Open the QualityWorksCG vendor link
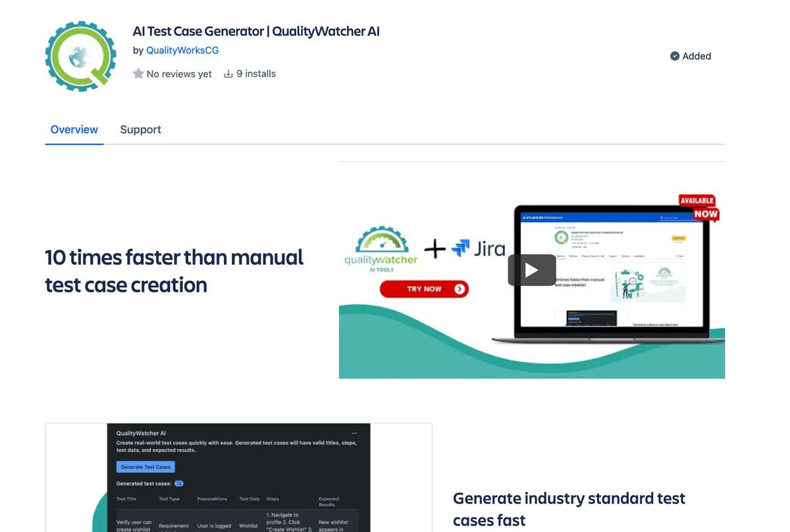This screenshot has width=790, height=532. pos(182,49)
